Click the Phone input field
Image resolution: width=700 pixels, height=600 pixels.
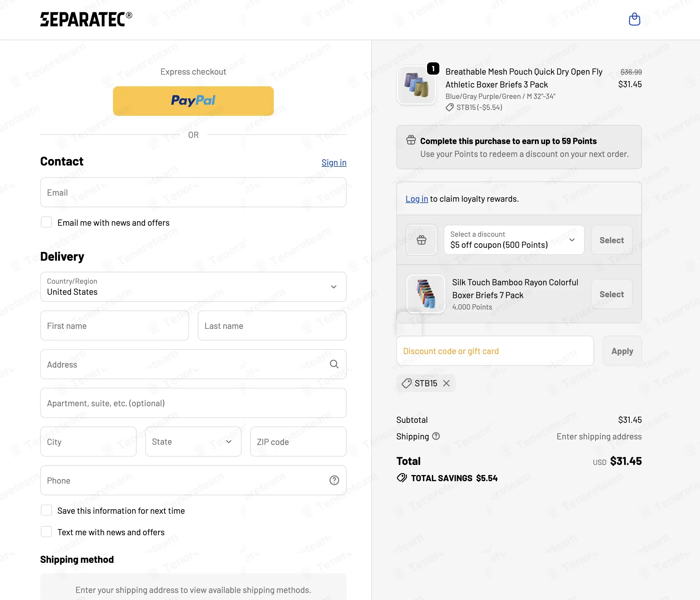(193, 481)
